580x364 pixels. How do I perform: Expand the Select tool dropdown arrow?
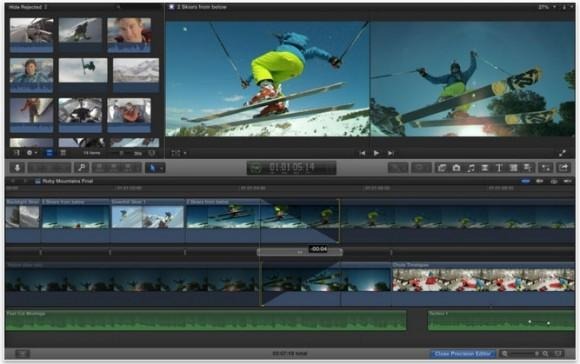pos(161,168)
